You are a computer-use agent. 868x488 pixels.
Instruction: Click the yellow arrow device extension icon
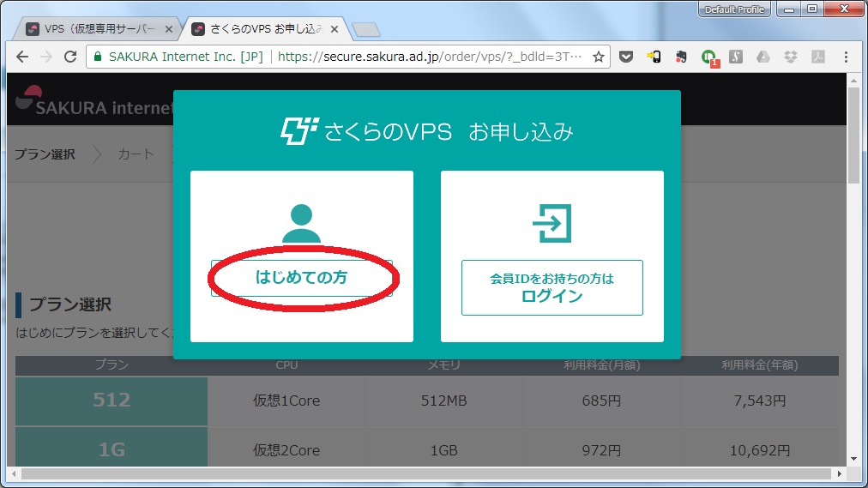pyautogui.click(x=654, y=57)
